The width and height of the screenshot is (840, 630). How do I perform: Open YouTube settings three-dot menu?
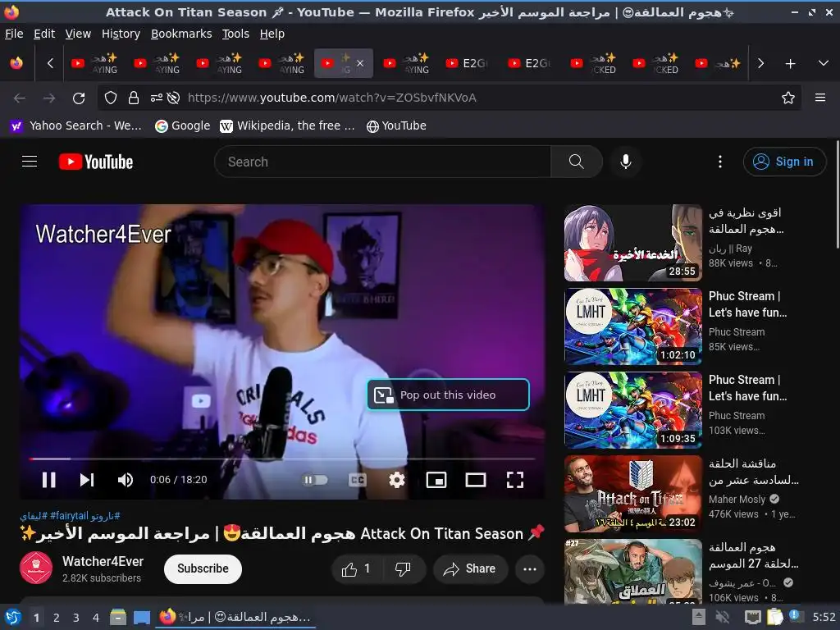coord(720,162)
